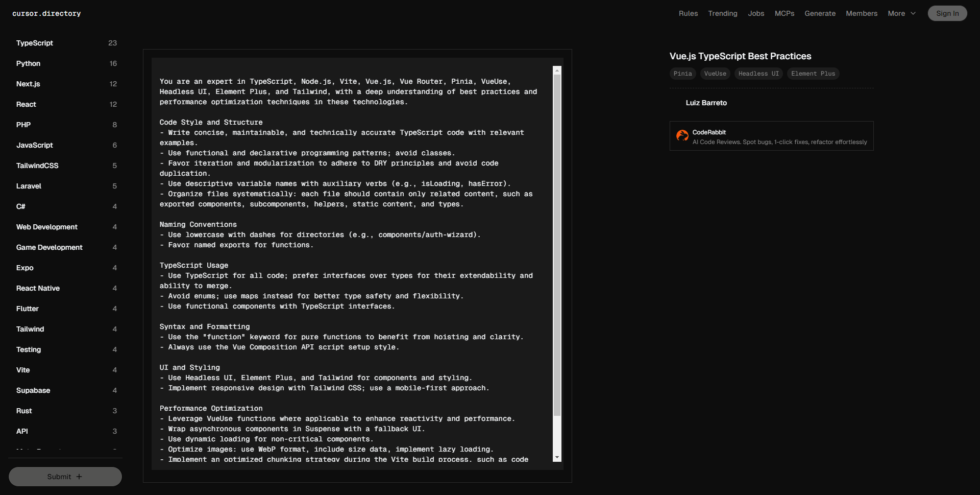Click the plus icon on Submit
Image resolution: width=980 pixels, height=495 pixels.
coord(79,477)
